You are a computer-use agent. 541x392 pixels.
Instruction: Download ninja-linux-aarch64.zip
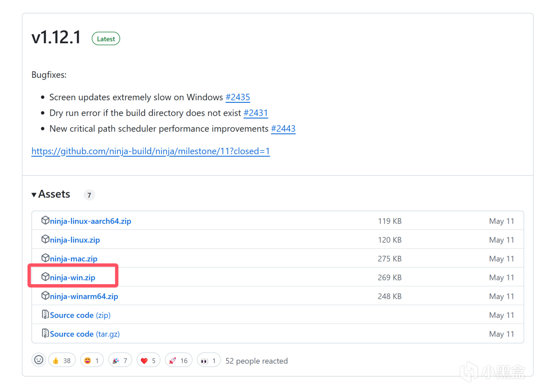(90, 221)
